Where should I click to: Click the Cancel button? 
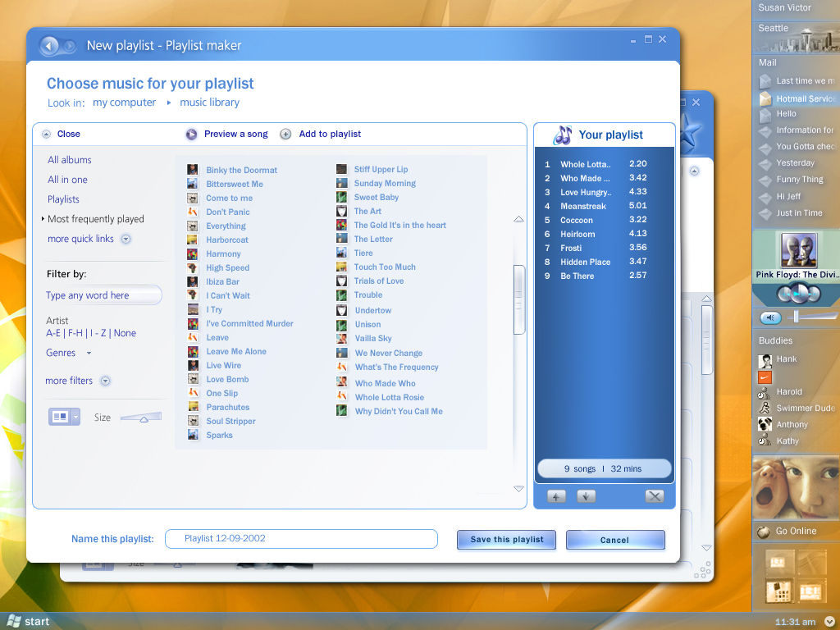click(615, 540)
